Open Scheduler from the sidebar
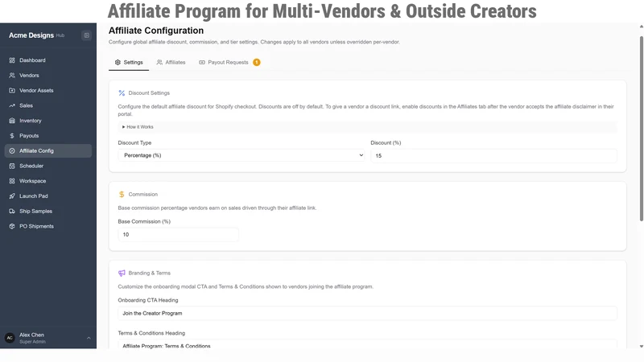644x362 pixels. (48, 167)
